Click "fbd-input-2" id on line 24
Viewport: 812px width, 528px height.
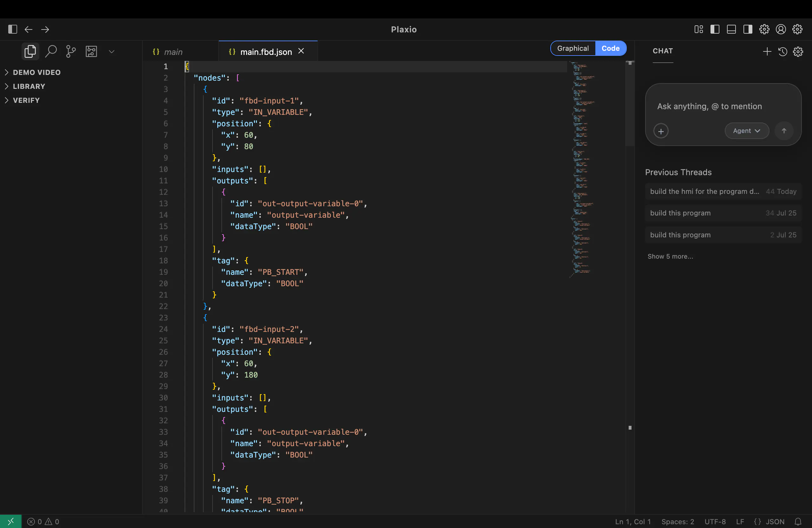[x=269, y=329]
